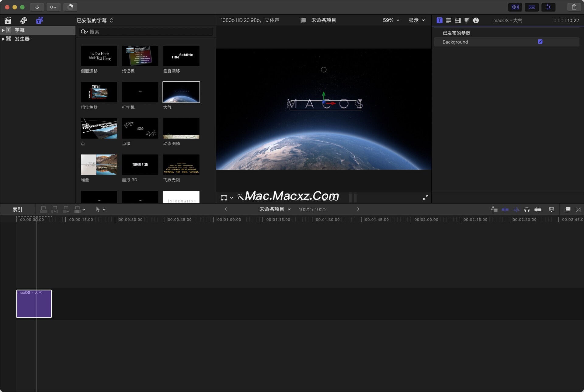The image size is (584, 392).
Task: Open the timeline clip appearance filmstrip icon
Action: click(551, 210)
